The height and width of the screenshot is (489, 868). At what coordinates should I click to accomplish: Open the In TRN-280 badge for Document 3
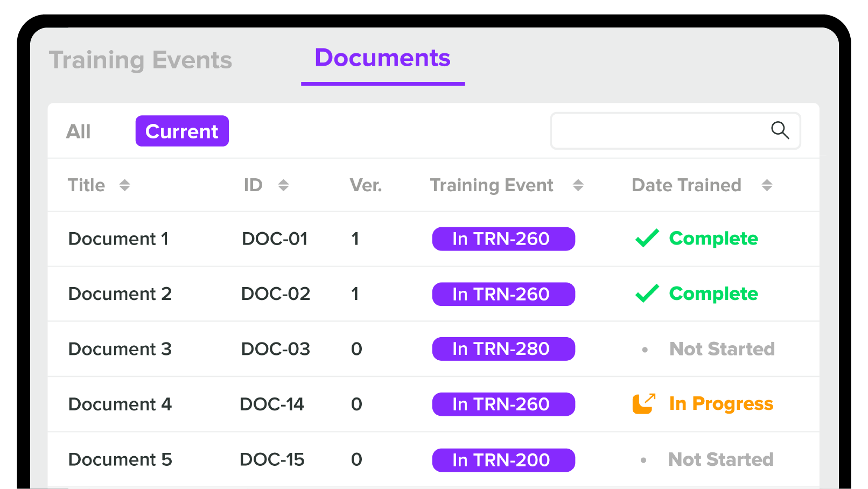tap(503, 348)
